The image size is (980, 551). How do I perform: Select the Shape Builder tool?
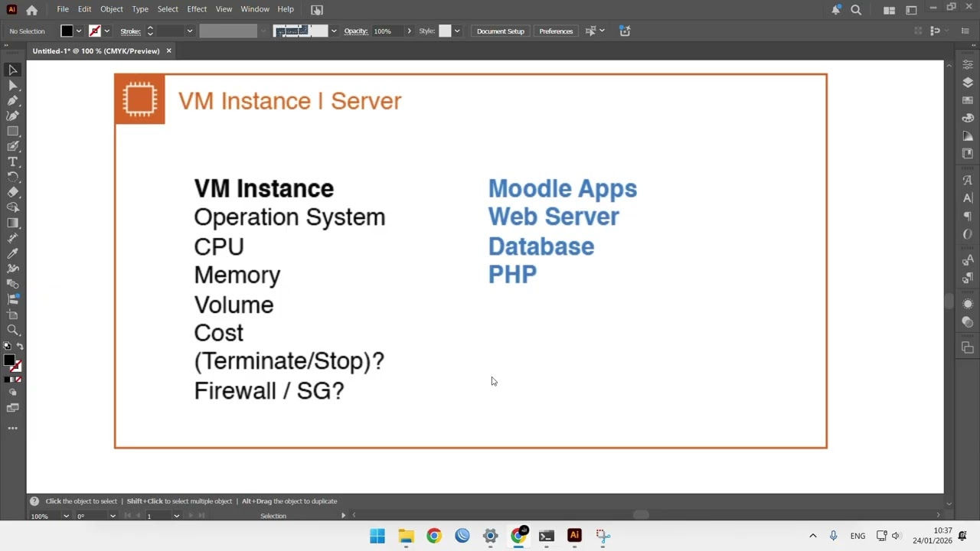coord(13,207)
